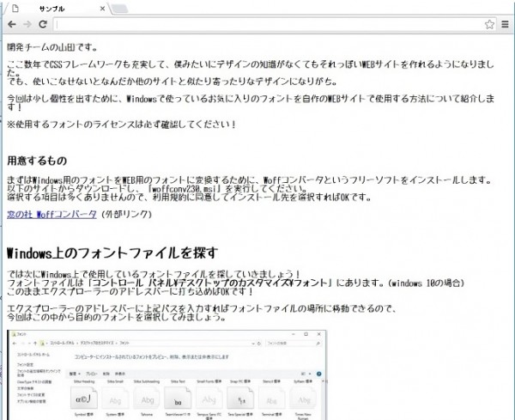Reload the page with the refresh icon
The height and width of the screenshot is (420, 515).
pyautogui.click(x=43, y=24)
